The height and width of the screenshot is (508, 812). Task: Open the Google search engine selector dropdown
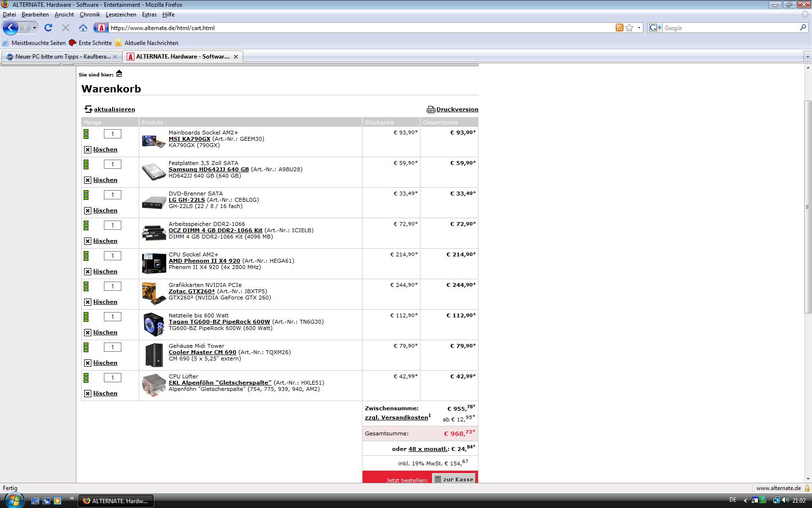point(655,28)
